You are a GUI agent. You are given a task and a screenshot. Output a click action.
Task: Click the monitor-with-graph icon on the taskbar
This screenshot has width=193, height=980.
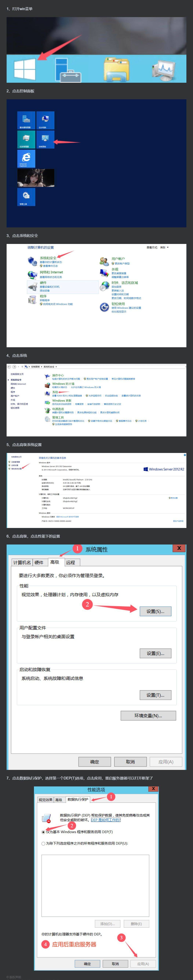tap(164, 71)
